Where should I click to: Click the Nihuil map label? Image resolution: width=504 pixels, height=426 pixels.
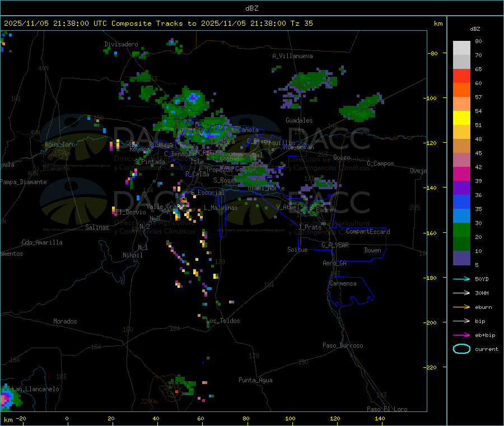133,255
